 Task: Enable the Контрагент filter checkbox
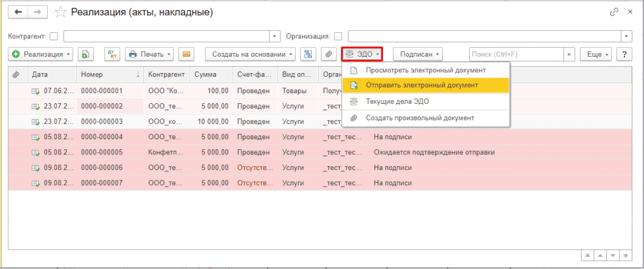(53, 36)
